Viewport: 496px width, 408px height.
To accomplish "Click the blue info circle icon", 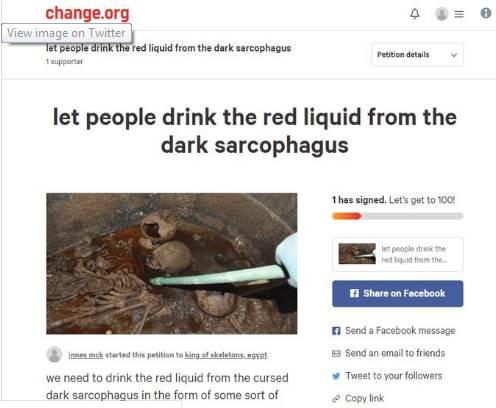I will [486, 13].
